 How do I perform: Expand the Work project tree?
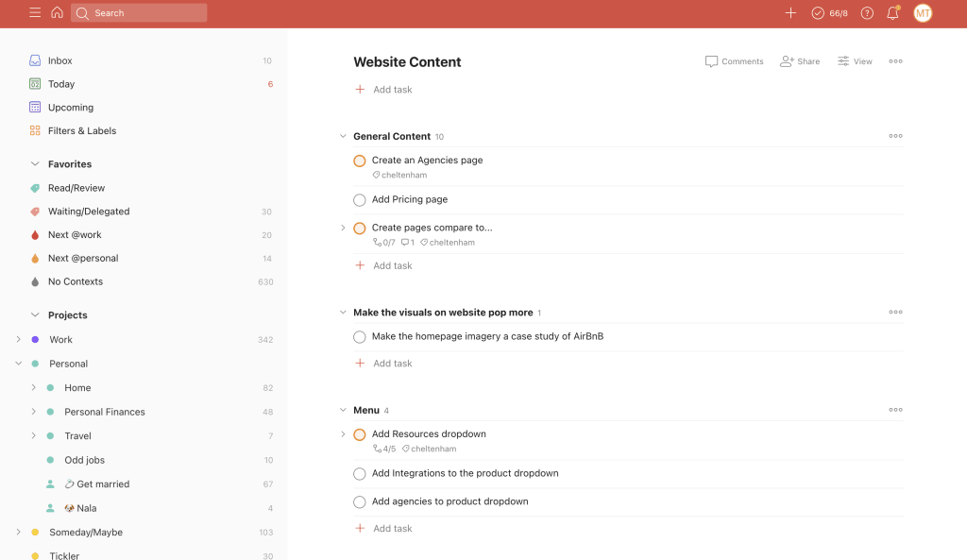(x=19, y=339)
